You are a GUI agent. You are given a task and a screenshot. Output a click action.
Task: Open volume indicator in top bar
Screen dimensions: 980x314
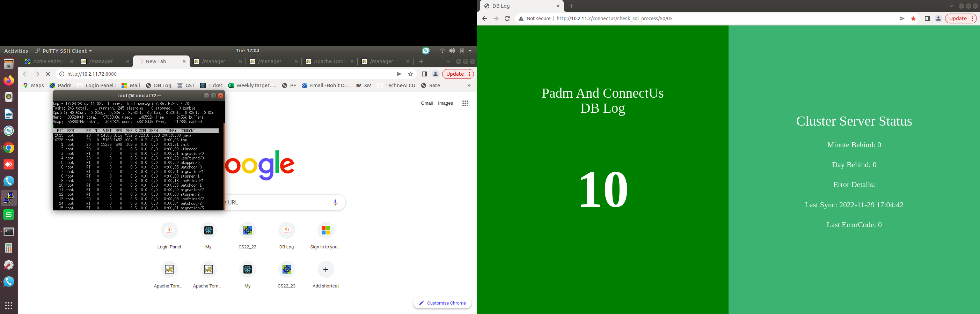452,51
